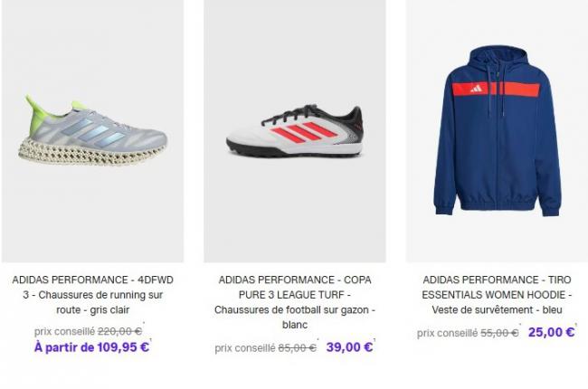588x389 pixels.
Task: Select the 25,00 € sale price
Action: coord(551,332)
